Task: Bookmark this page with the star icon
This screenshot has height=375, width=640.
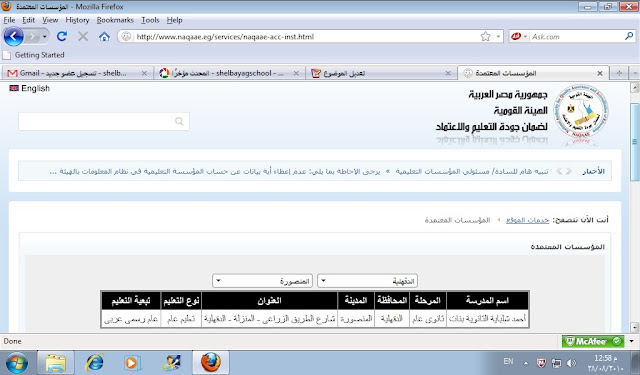Action: (x=485, y=37)
